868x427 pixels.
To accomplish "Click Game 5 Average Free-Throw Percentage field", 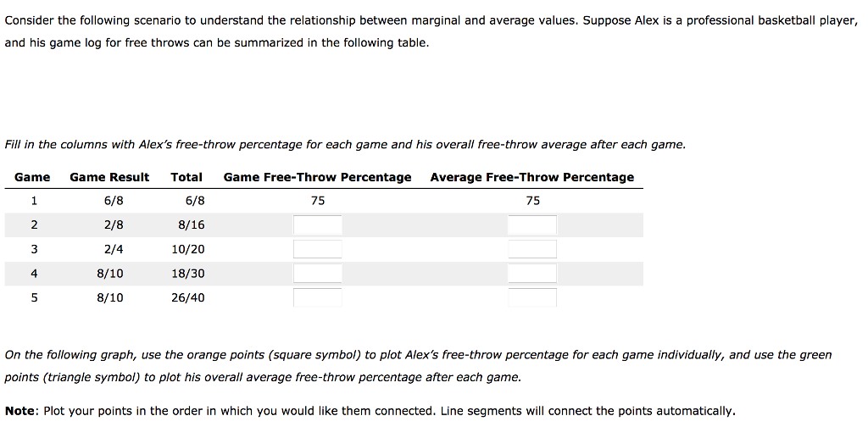I will [532, 297].
